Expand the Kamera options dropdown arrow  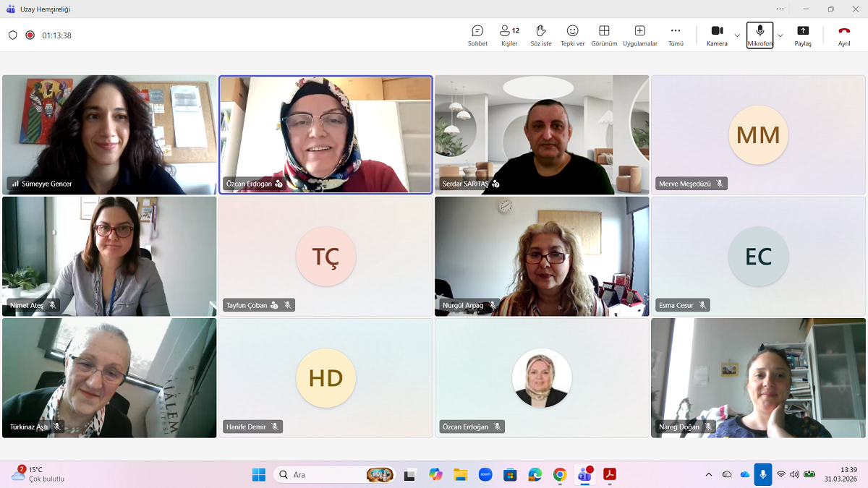[x=737, y=35]
